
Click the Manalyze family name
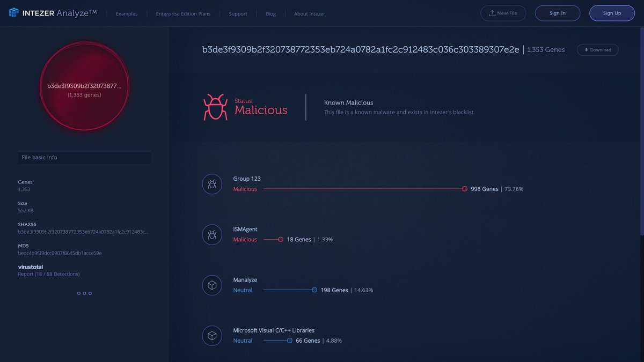coord(245,280)
